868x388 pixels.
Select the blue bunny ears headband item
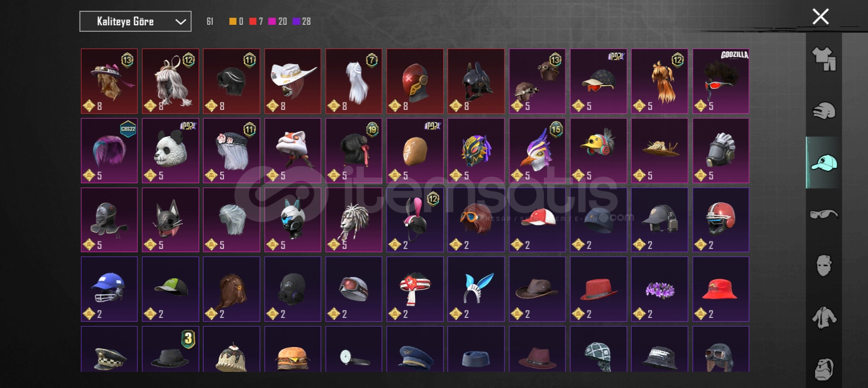click(x=476, y=289)
